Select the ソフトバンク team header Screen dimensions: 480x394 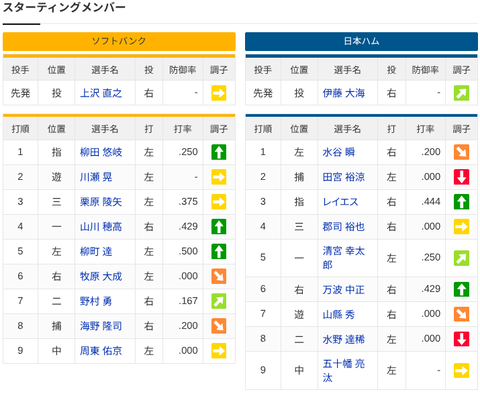(119, 41)
